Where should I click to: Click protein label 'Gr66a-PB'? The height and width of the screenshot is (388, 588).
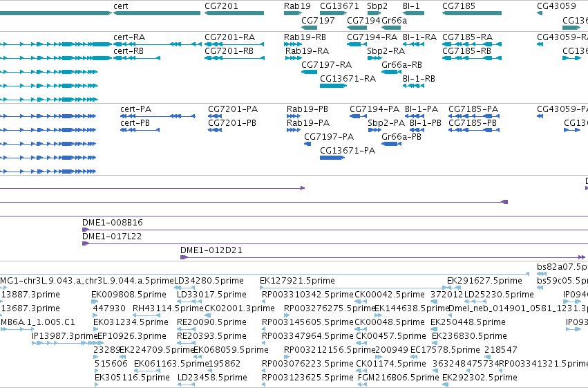click(401, 137)
